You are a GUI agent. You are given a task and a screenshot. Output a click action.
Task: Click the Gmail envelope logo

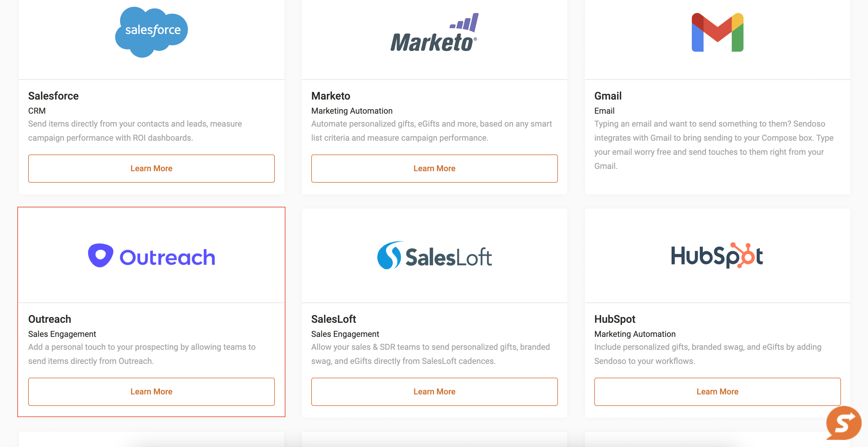click(717, 32)
